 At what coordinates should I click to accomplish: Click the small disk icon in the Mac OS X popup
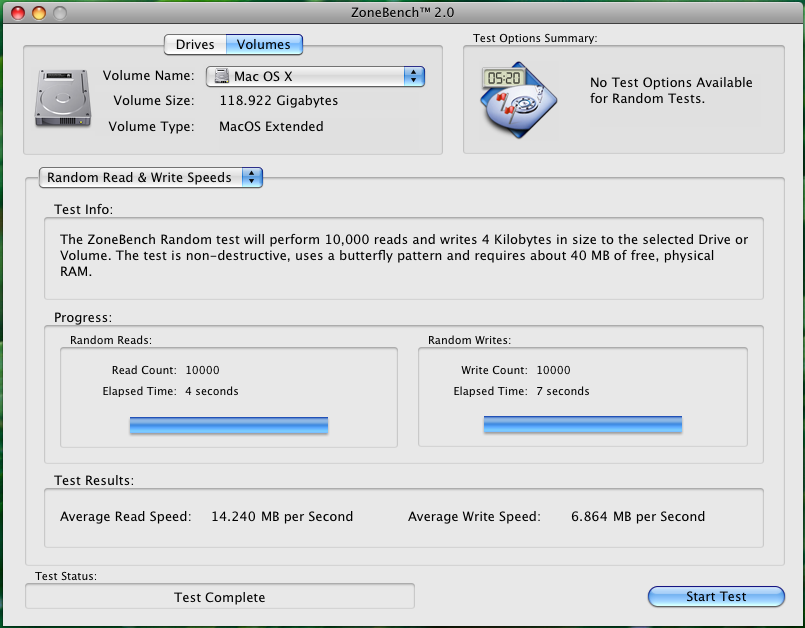point(221,76)
